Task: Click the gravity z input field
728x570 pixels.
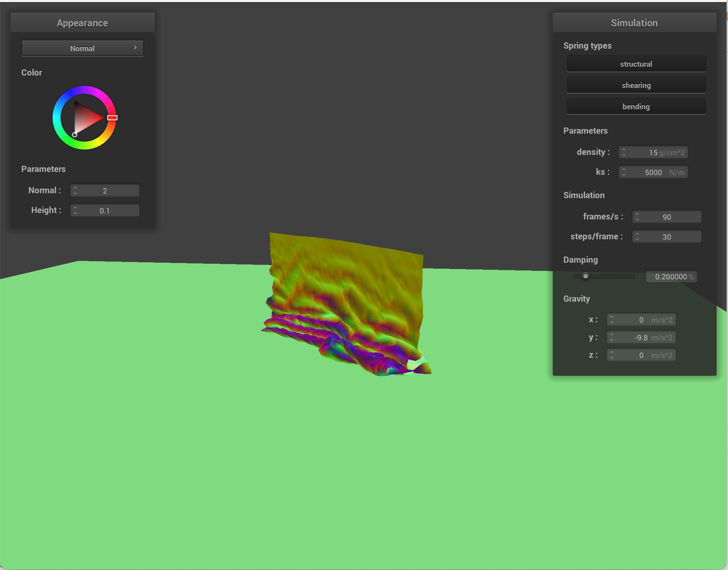Action: coord(641,355)
